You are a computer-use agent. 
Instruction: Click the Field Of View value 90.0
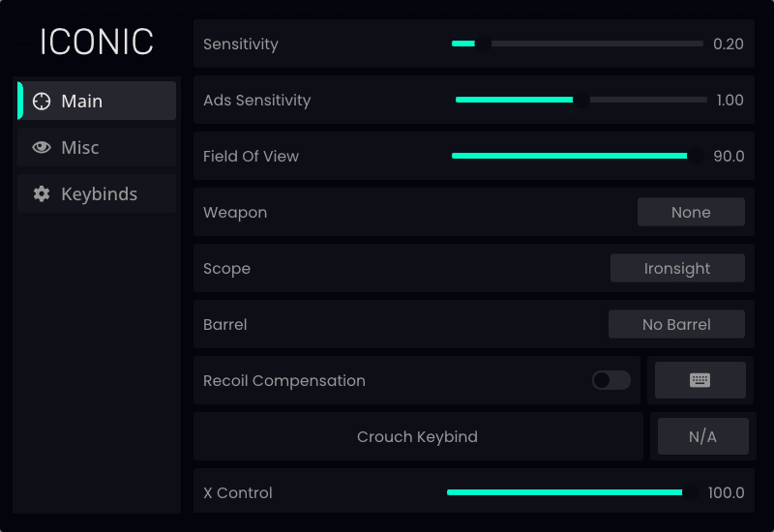click(x=729, y=156)
